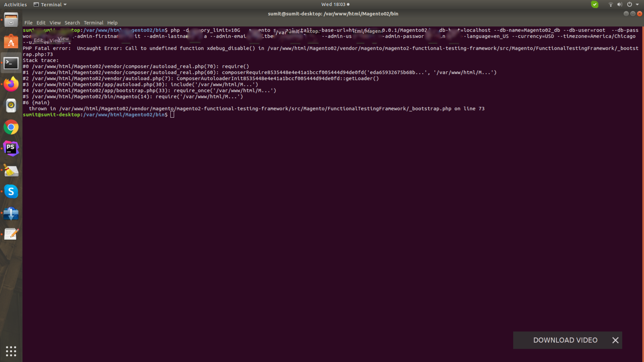Click the 'Stack trace:' line
644x362 pixels.
tap(41, 60)
